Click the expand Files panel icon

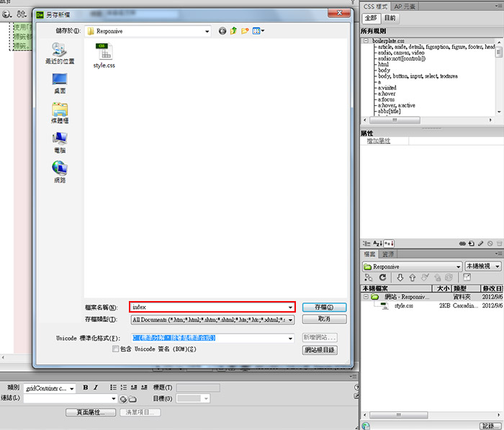pos(467,277)
